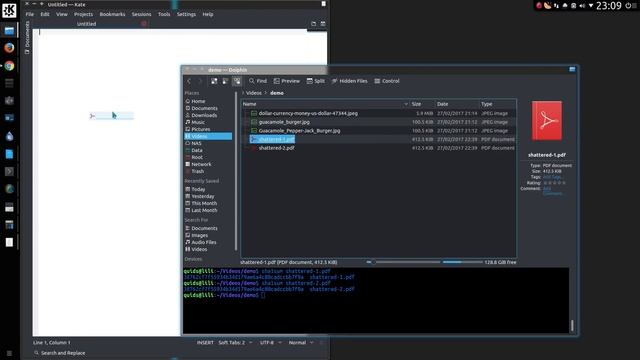Open the Normal syntax mode dropdown
The height and width of the screenshot is (360, 640).
tap(301, 343)
